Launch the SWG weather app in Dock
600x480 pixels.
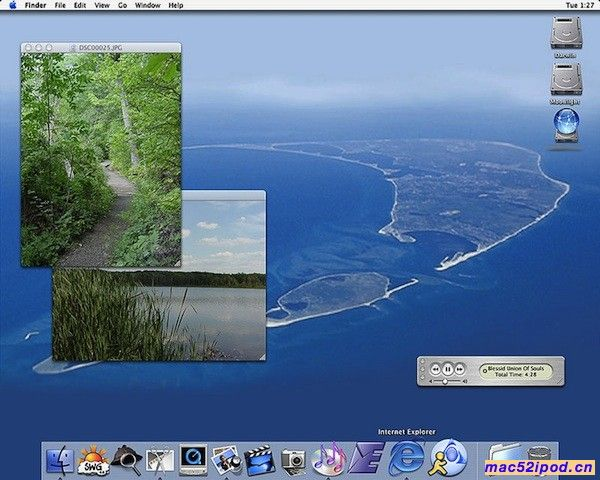click(x=93, y=460)
